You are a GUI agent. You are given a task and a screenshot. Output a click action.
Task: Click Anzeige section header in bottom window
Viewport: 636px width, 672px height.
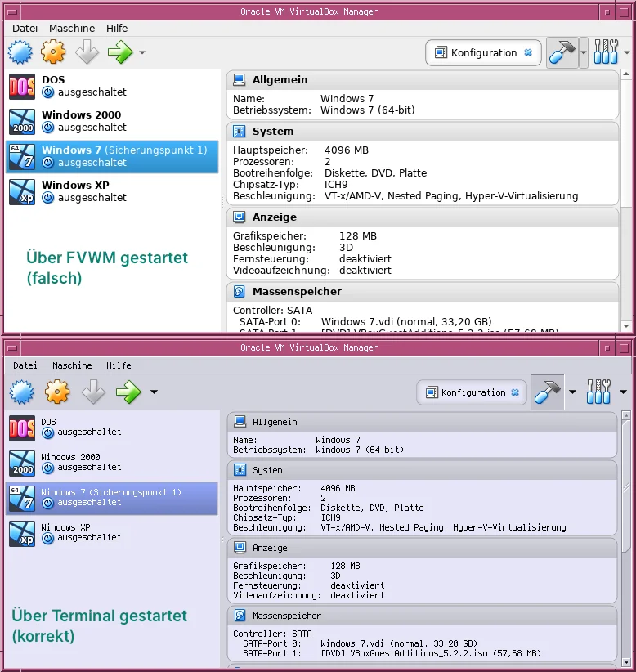422,548
